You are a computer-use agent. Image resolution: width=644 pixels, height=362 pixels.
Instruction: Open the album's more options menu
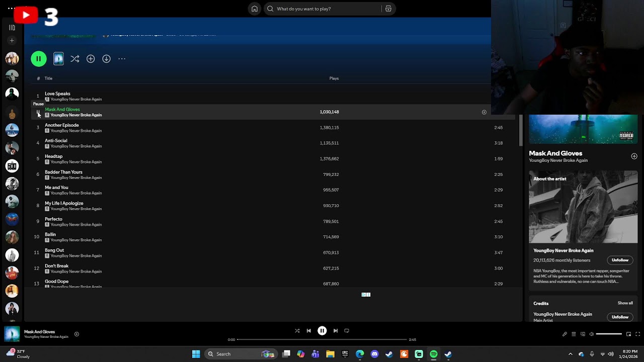click(122, 59)
